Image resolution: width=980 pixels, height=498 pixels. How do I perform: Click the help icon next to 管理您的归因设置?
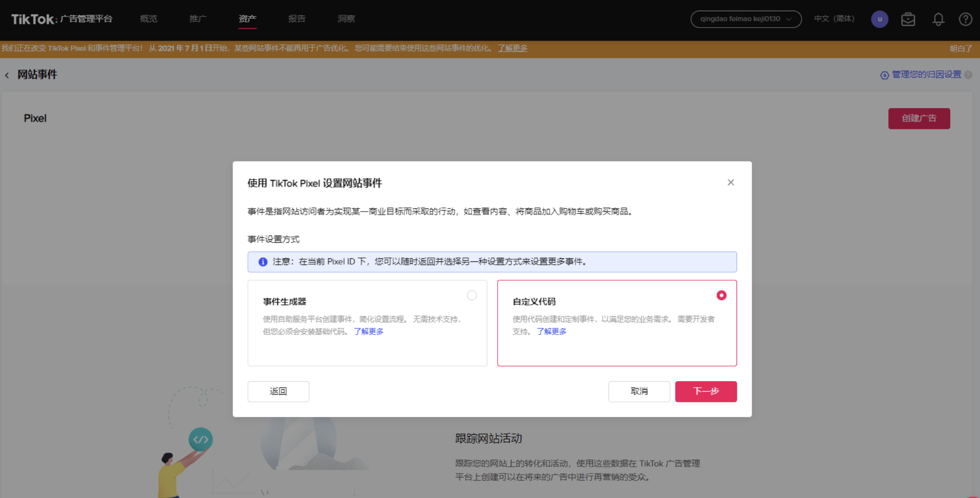coord(968,75)
